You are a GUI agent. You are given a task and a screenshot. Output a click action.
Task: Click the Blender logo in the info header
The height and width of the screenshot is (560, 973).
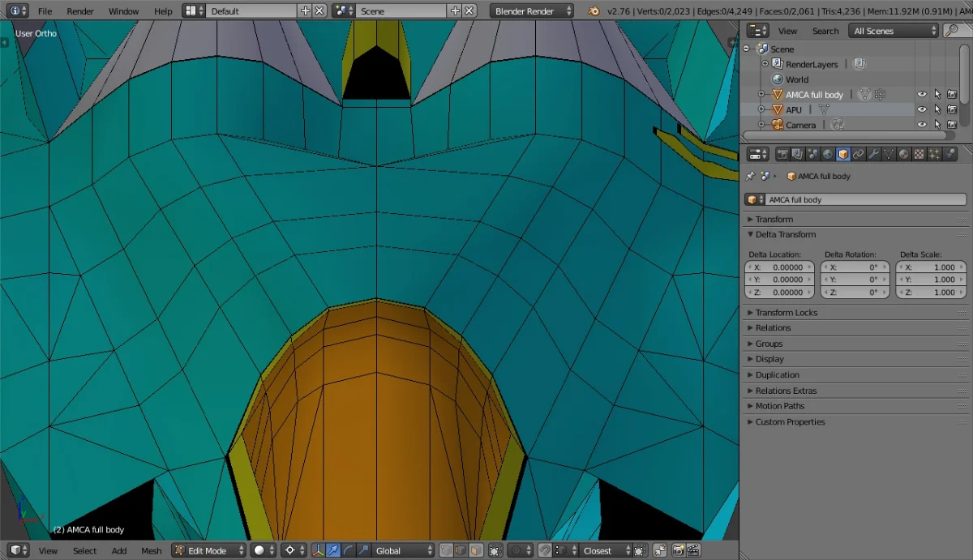coord(594,11)
